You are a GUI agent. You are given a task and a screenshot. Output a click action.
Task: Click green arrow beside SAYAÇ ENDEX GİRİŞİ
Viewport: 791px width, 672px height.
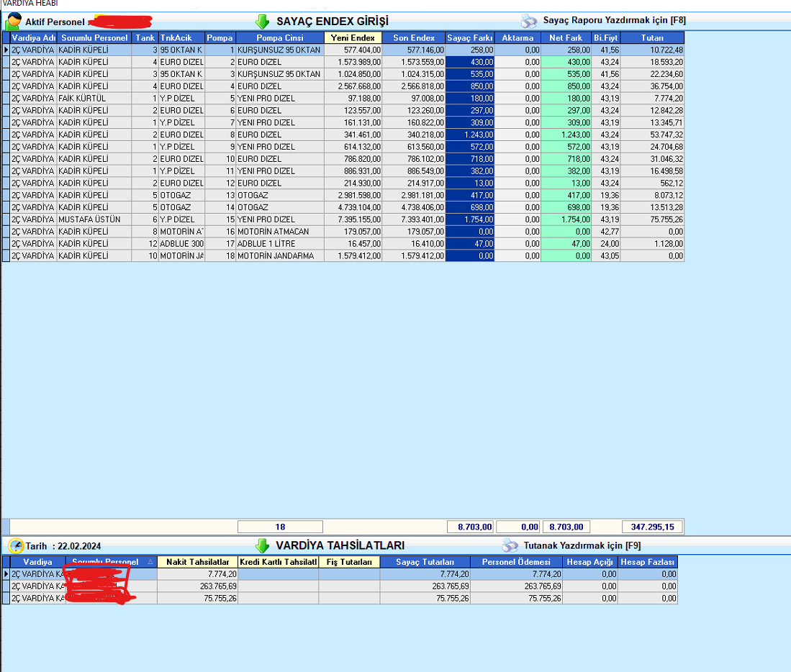(263, 22)
